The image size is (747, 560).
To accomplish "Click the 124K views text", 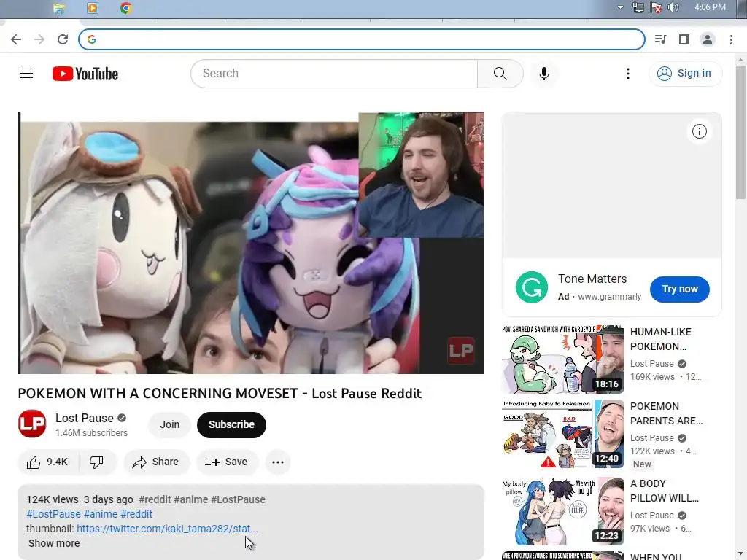I will click(53, 499).
